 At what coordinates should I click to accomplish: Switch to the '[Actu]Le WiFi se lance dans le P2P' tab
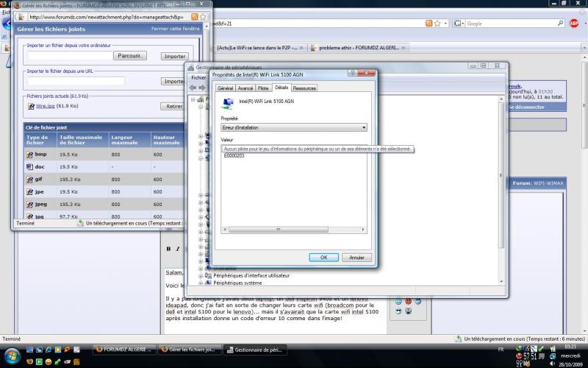[257, 48]
